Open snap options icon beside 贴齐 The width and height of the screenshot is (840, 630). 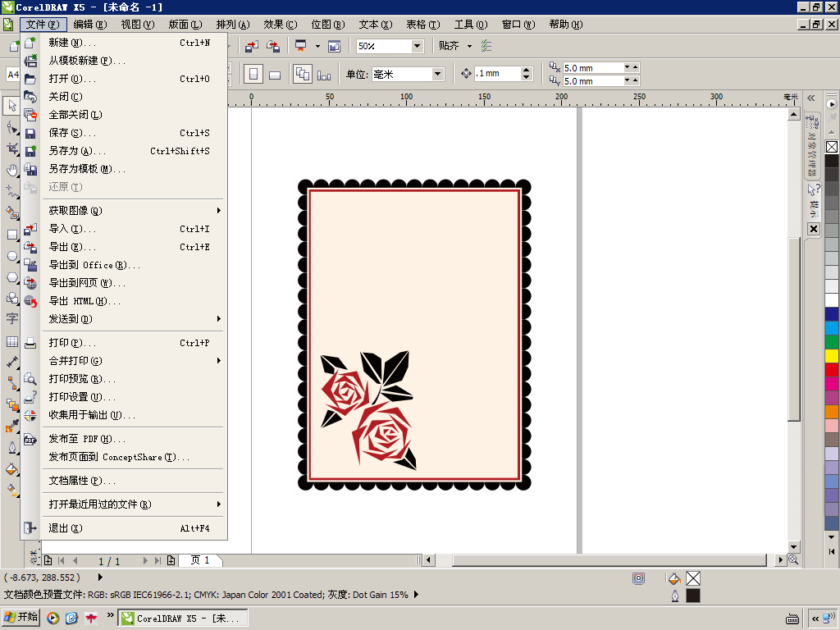pos(486,46)
